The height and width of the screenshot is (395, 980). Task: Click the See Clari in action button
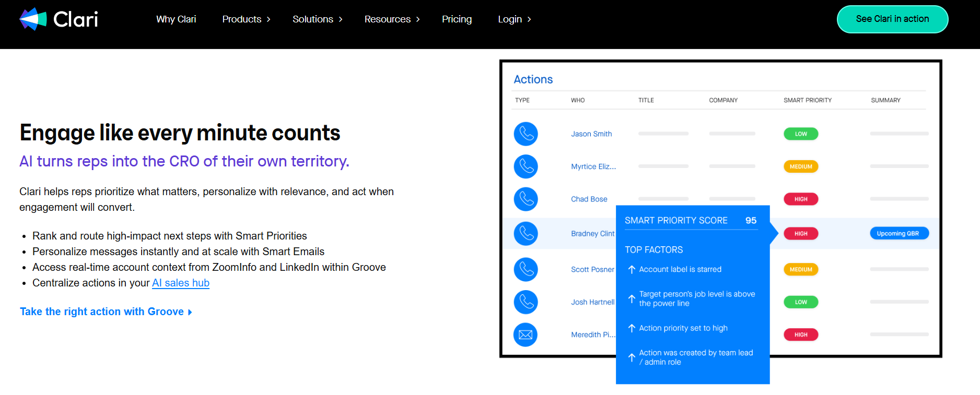(x=892, y=19)
